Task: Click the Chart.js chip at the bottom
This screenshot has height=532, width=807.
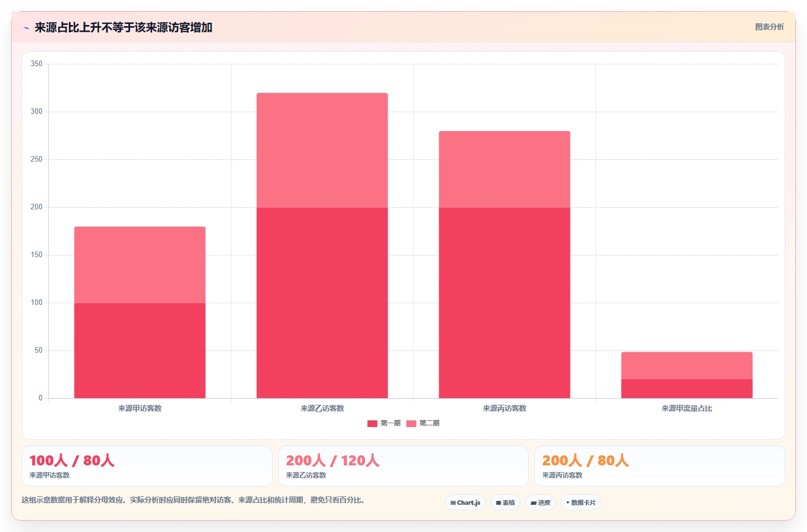Action: [x=465, y=503]
